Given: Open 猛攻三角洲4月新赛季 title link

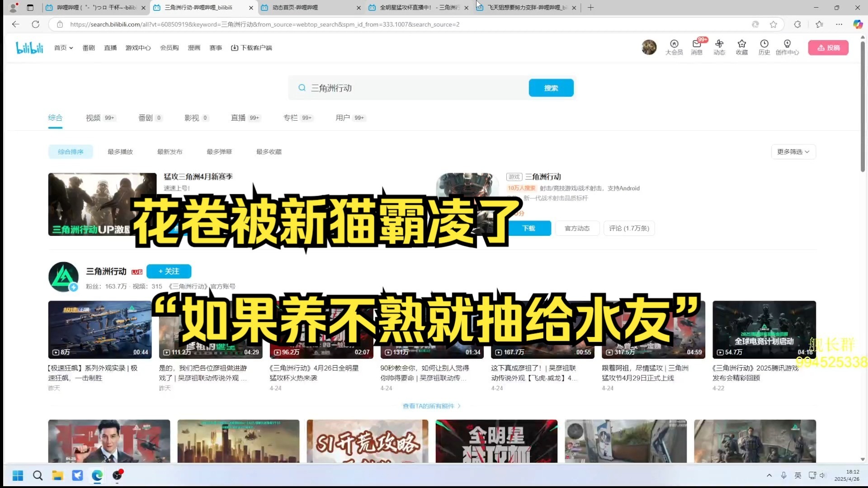Looking at the screenshot, I should pyautogui.click(x=198, y=177).
